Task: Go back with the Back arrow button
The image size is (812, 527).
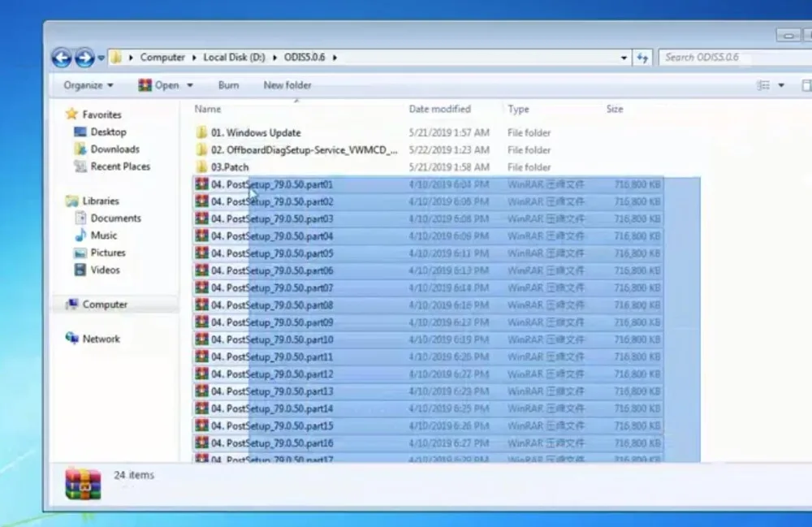Action: (x=62, y=58)
